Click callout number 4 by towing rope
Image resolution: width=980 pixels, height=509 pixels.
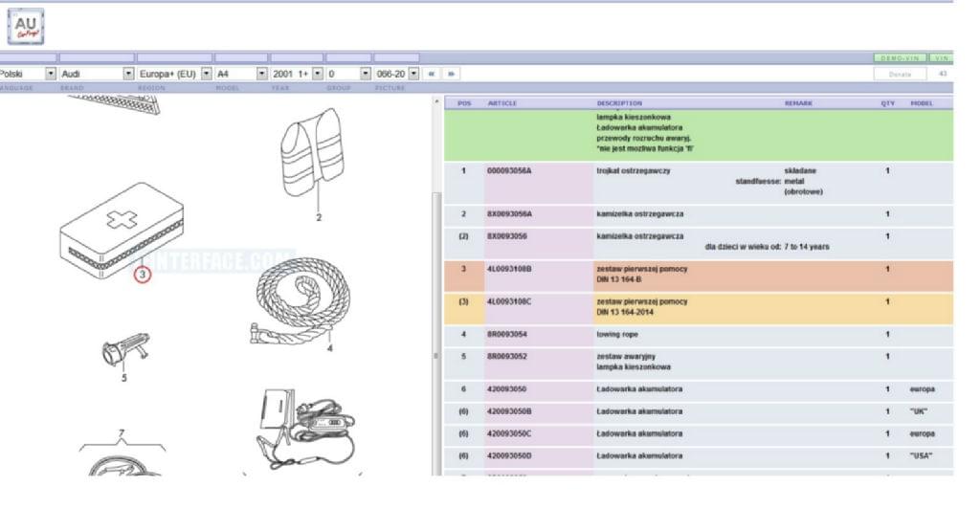coord(330,348)
